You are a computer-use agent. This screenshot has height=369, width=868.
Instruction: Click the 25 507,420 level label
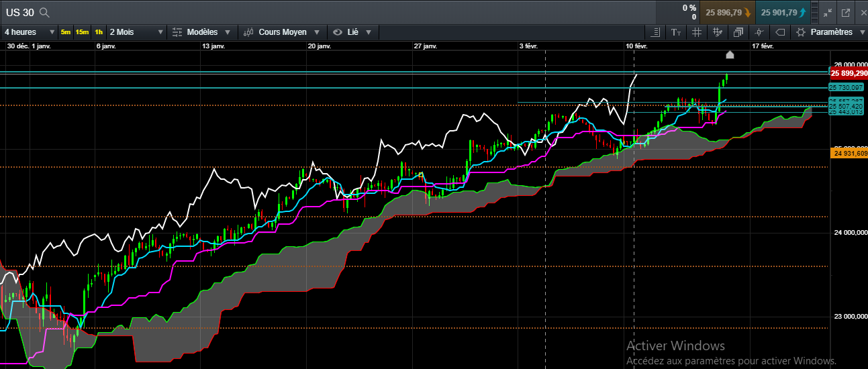pos(846,106)
